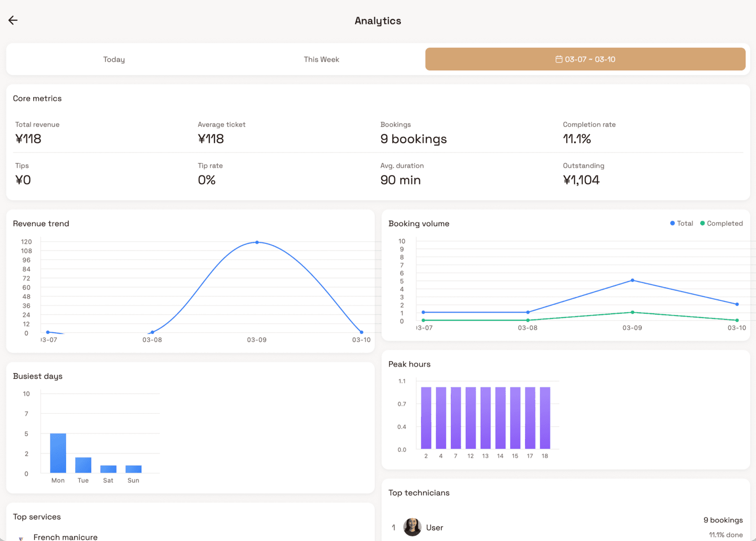Click the calendar icon in the date range button
756x541 pixels.
pyautogui.click(x=559, y=59)
